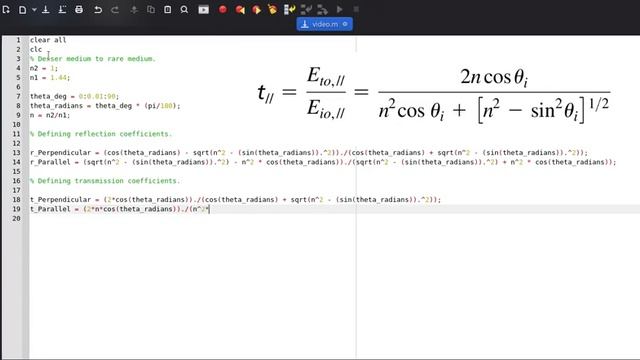
Task: Click comment 'Defining transmission coefficients.'
Action: click(x=105, y=181)
